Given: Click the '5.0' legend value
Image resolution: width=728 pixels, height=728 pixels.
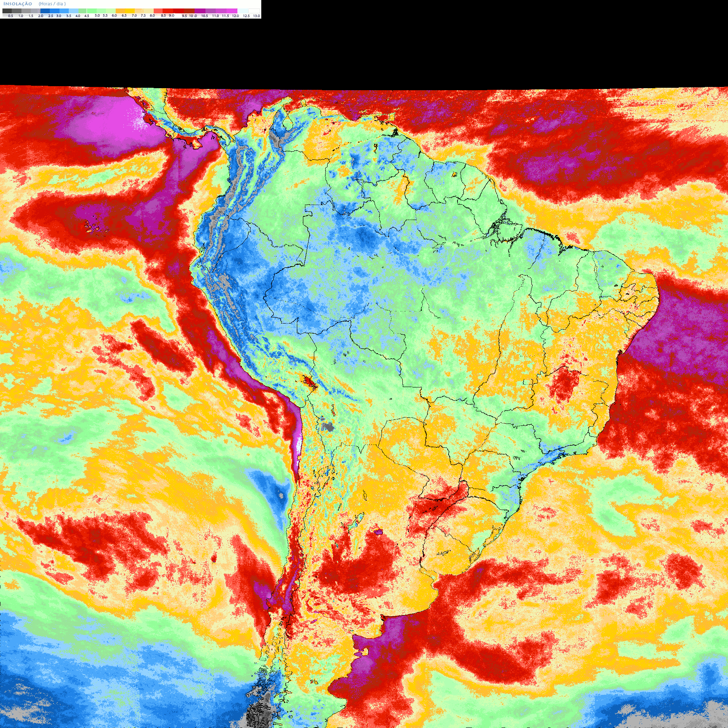Looking at the screenshot, I should (x=97, y=15).
